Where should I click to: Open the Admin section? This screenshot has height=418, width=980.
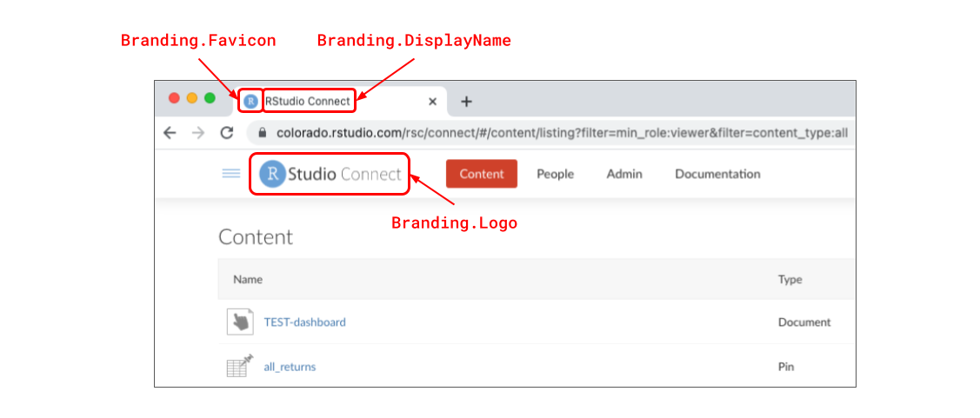(x=624, y=174)
